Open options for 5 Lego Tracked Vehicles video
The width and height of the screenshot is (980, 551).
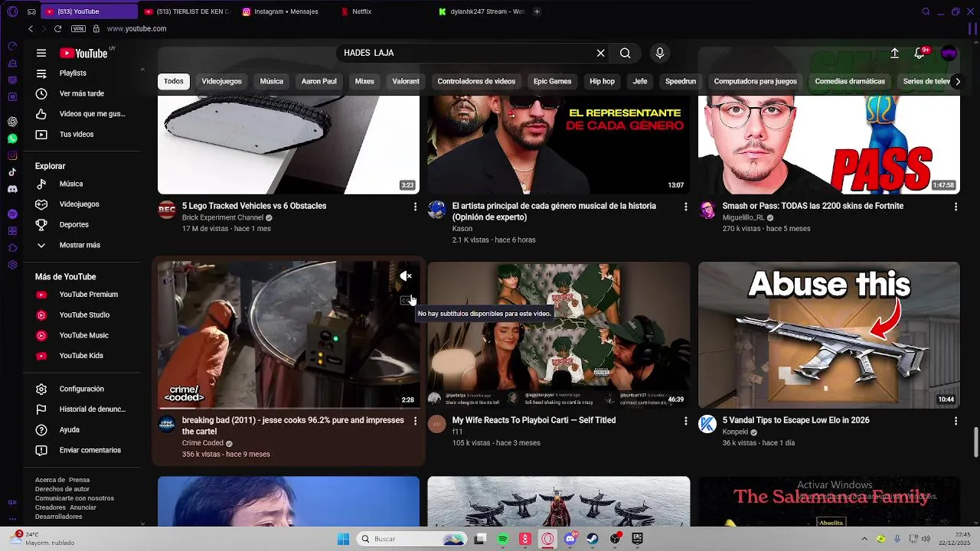[416, 207]
